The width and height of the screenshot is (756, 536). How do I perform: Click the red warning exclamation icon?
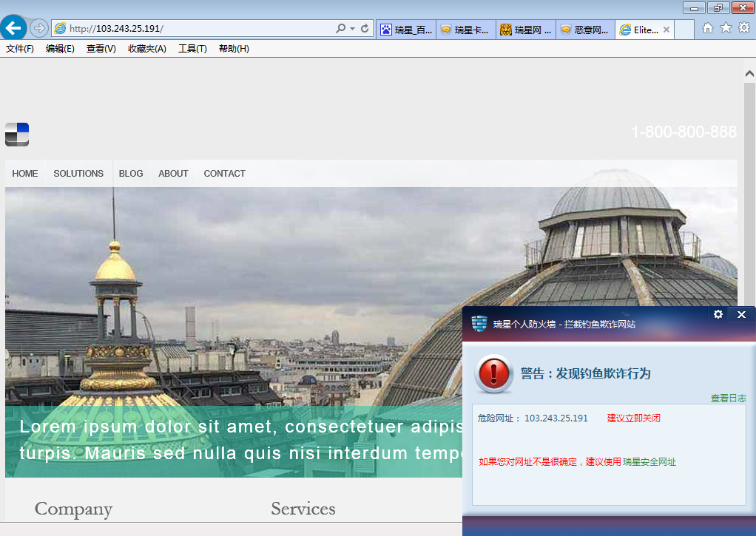click(x=493, y=373)
